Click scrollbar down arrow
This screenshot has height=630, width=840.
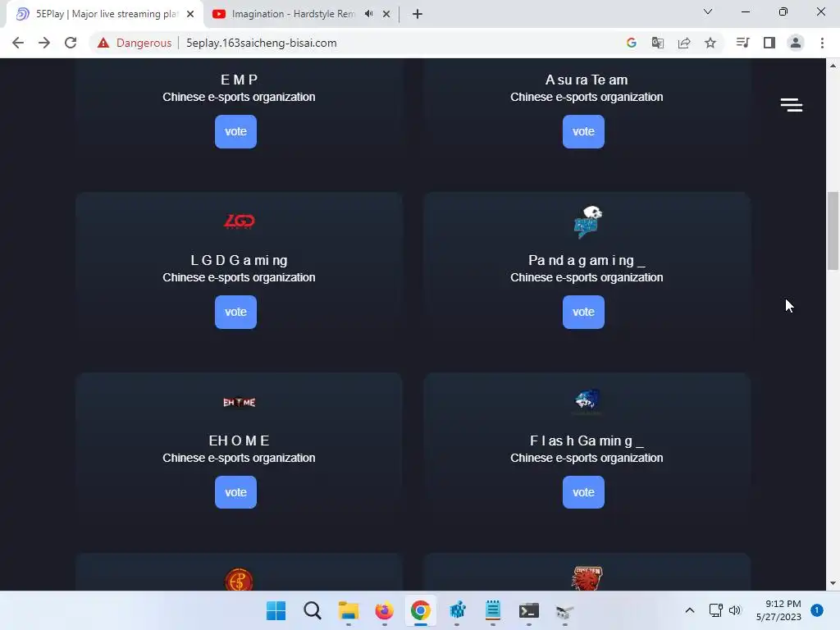[x=833, y=583]
